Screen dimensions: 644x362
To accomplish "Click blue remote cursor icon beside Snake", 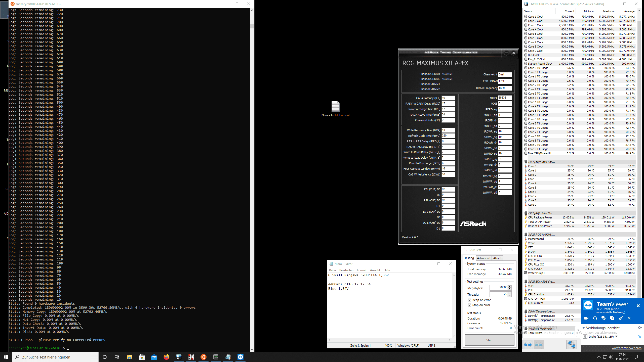I will [639, 337].
